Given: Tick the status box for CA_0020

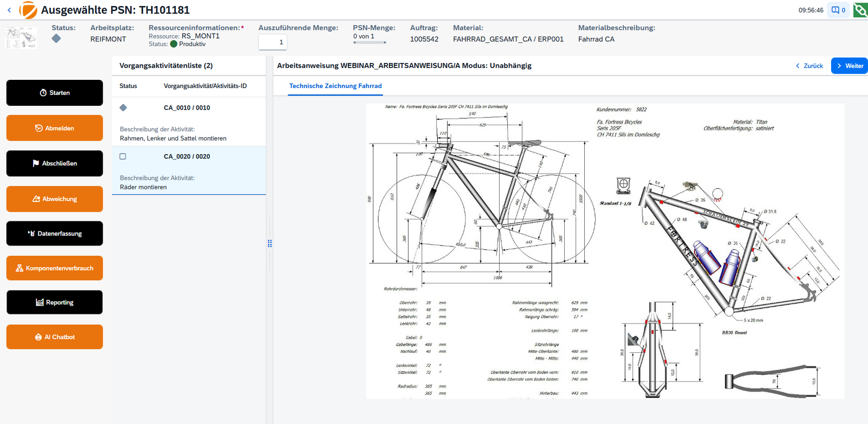Looking at the screenshot, I should click(123, 156).
